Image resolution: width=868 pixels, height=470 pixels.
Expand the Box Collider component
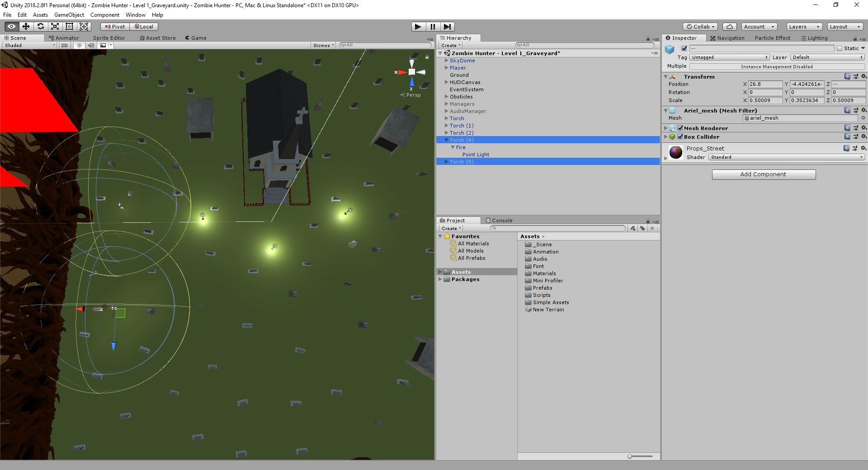pos(665,136)
